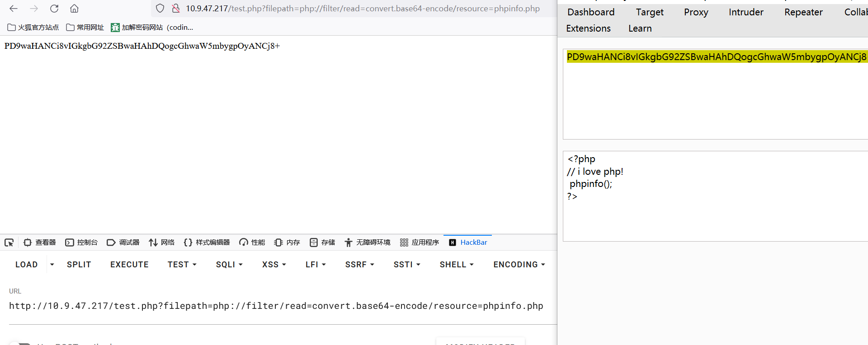Open Burp Suite Extensions tab
This screenshot has height=345, width=868.
(588, 28)
